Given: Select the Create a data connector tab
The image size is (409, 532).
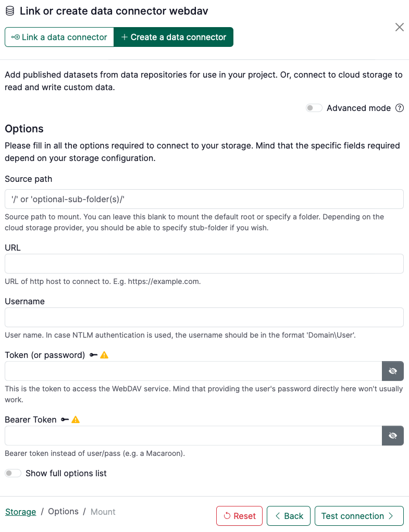Looking at the screenshot, I should pos(173,37).
